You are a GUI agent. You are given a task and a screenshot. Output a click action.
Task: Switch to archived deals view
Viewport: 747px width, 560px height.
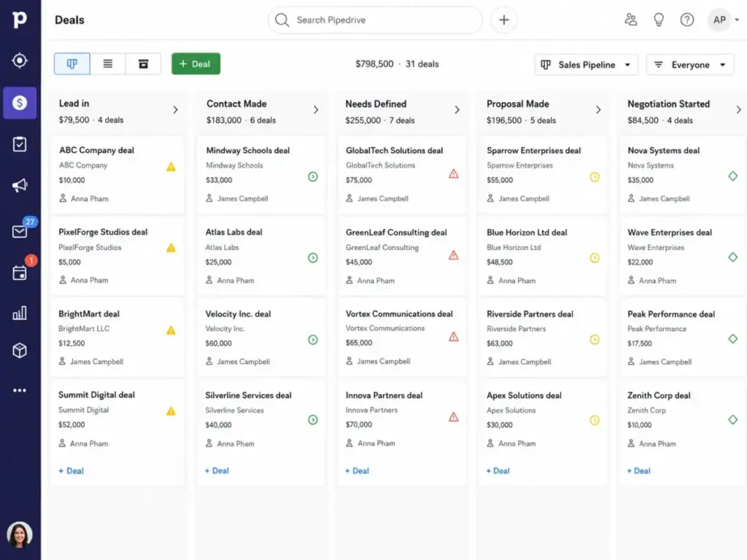point(144,64)
